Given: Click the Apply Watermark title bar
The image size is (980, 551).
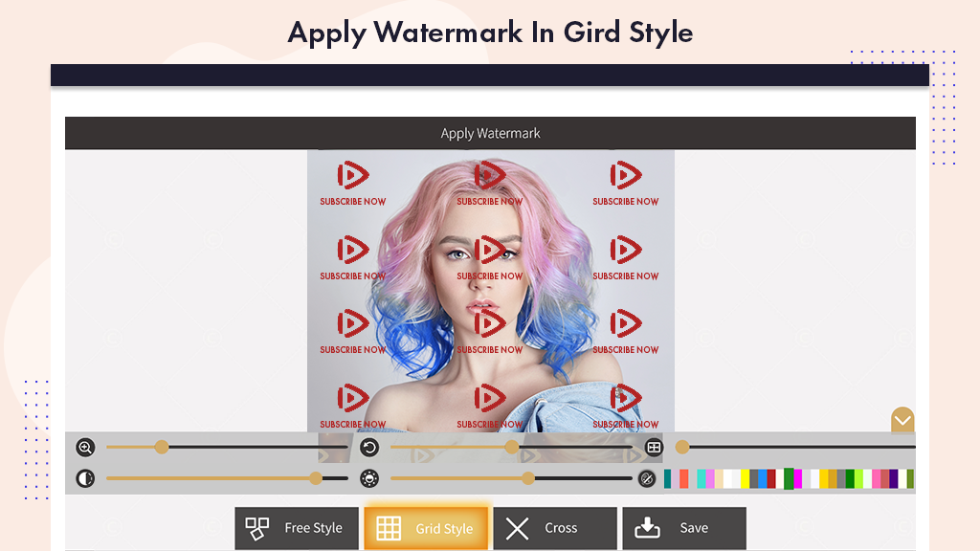Looking at the screenshot, I should (x=490, y=133).
